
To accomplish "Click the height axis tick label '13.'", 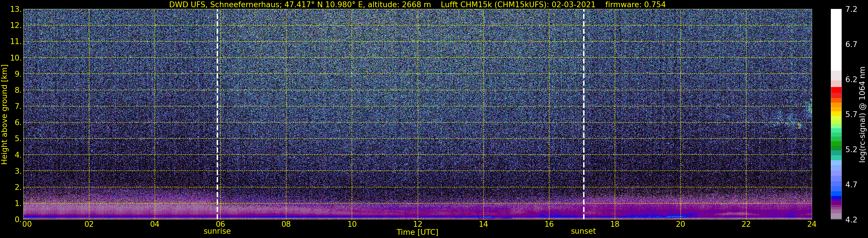I will click(16, 10).
